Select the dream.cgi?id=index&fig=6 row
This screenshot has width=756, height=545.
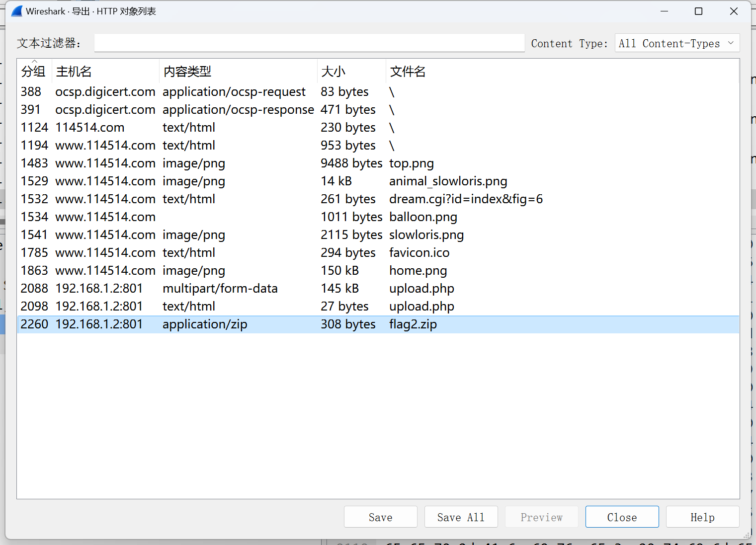378,199
